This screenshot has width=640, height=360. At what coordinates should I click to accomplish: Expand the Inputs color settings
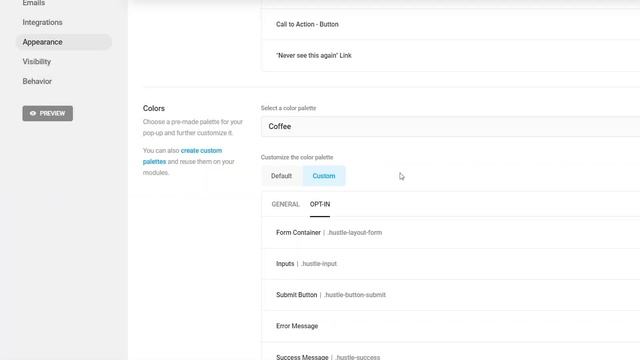click(451, 264)
